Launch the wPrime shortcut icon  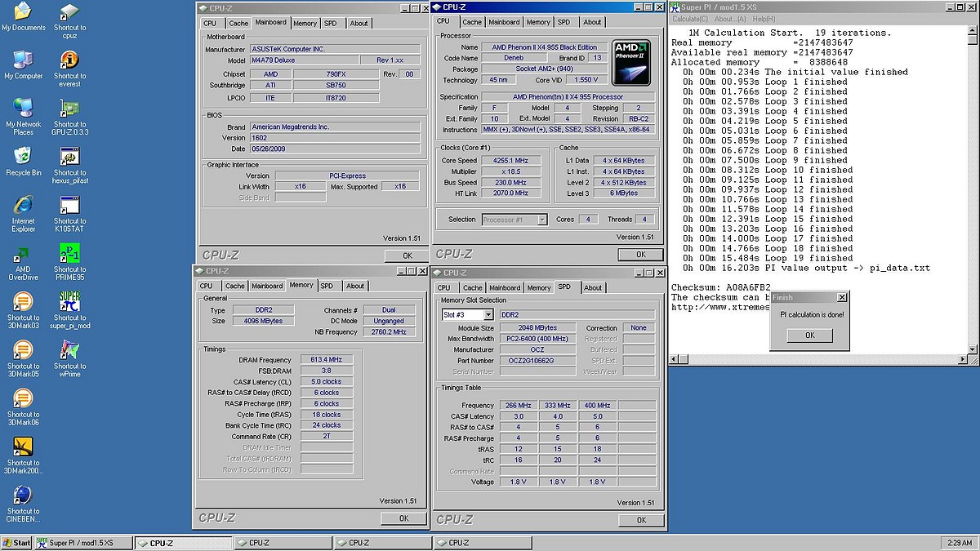70,350
